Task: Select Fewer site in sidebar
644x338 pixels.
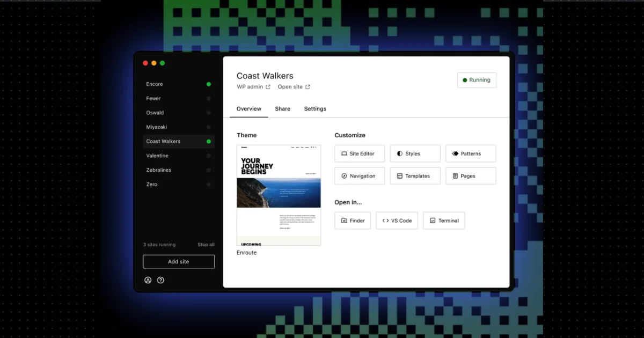Action: [x=179, y=99]
